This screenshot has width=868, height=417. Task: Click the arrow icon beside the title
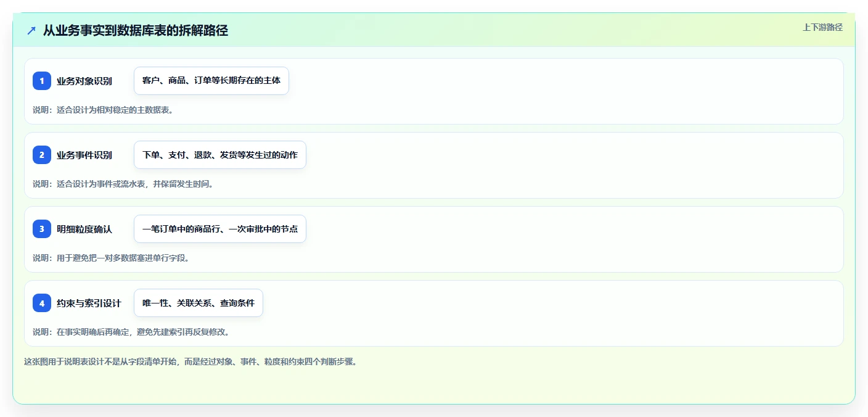coord(31,30)
